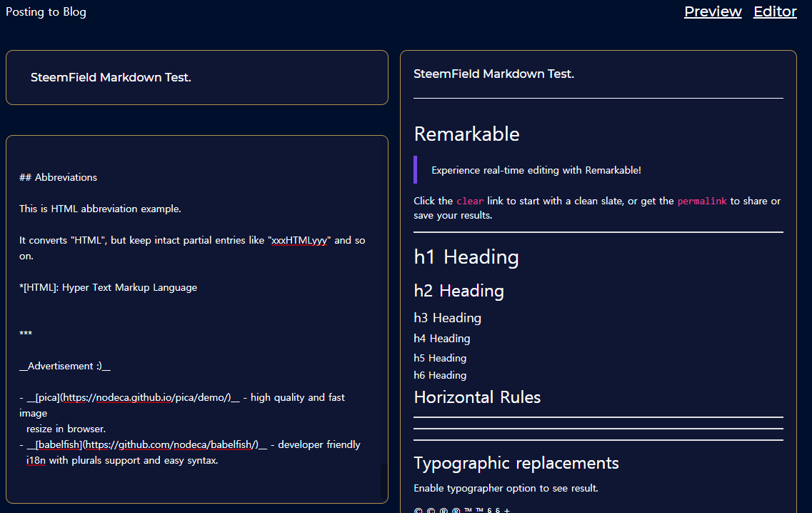This screenshot has width=812, height=513.
Task: Click the '__Advertisement :)__' line
Action: (x=65, y=367)
